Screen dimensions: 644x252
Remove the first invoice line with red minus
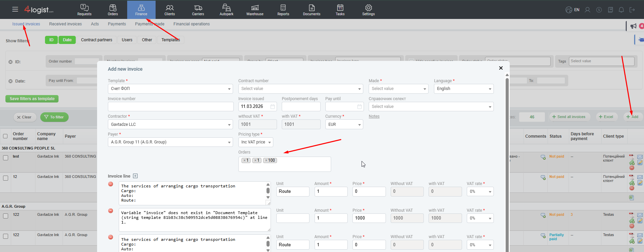(111, 184)
